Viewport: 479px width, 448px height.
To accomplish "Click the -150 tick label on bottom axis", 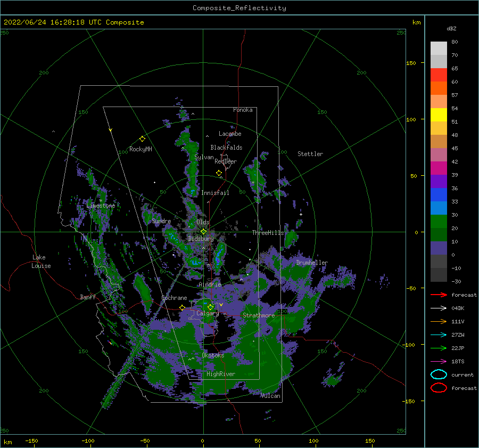I will point(31,441).
